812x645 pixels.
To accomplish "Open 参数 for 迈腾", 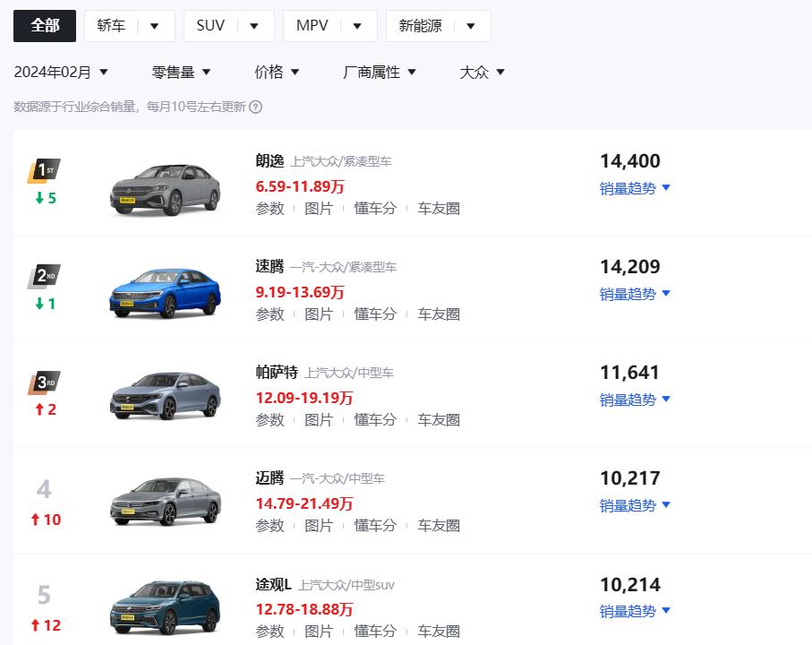I will (269, 525).
